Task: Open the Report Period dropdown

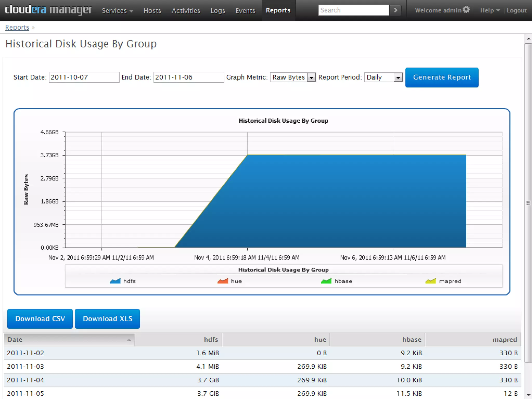Action: click(x=398, y=77)
